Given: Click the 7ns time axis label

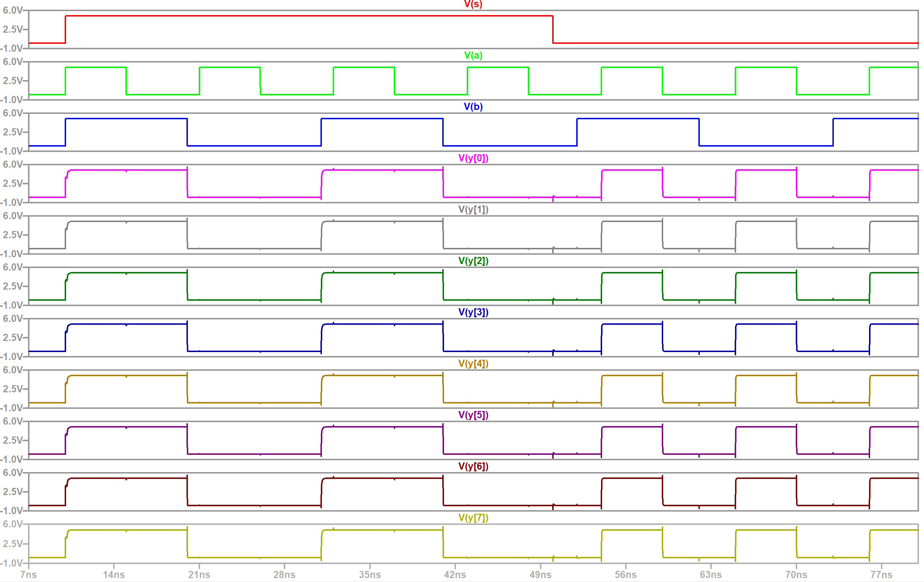Looking at the screenshot, I should tap(28, 575).
